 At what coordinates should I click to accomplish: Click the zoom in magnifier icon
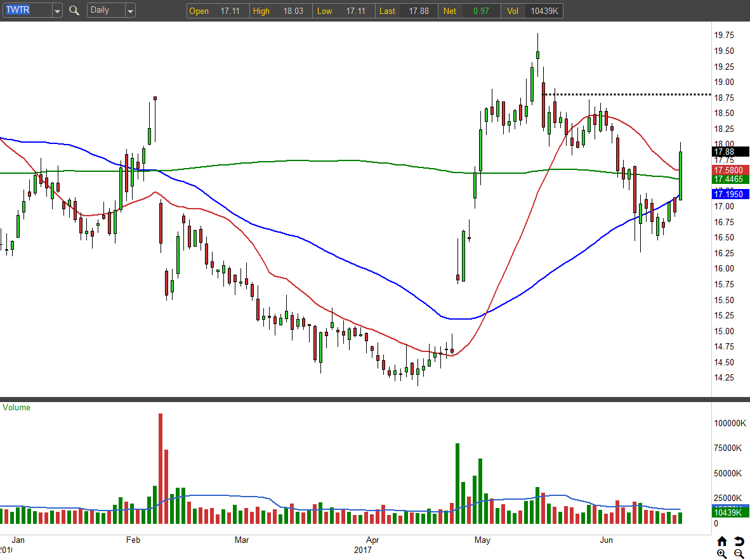tap(722, 554)
